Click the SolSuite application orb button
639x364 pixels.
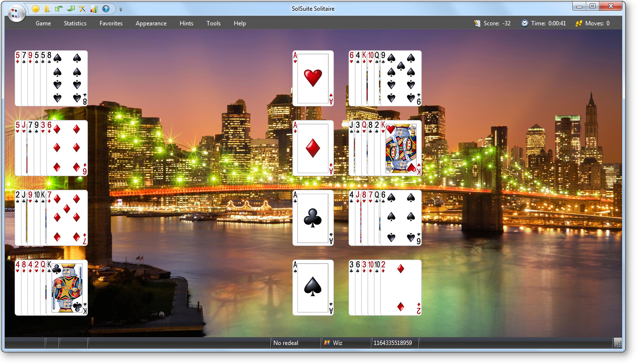click(16, 12)
